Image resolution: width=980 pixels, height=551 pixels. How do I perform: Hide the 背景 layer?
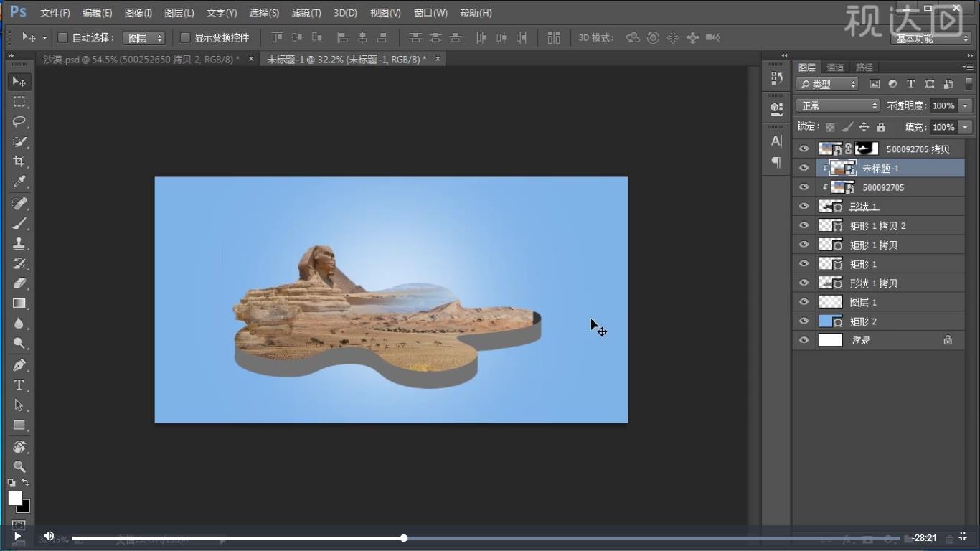click(x=804, y=340)
